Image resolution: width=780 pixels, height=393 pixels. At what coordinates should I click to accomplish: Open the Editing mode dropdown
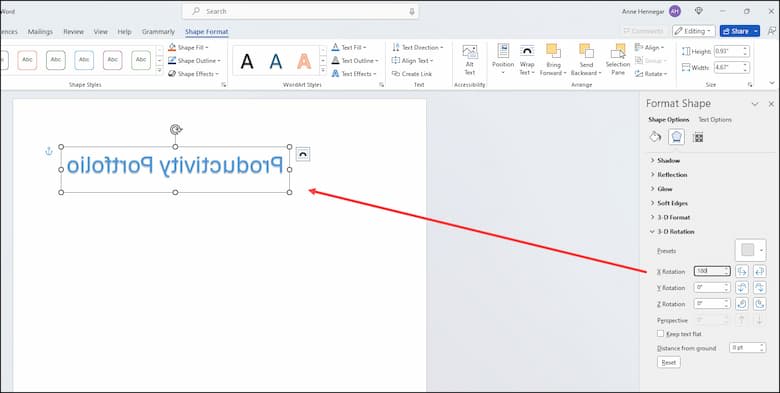[x=693, y=31]
